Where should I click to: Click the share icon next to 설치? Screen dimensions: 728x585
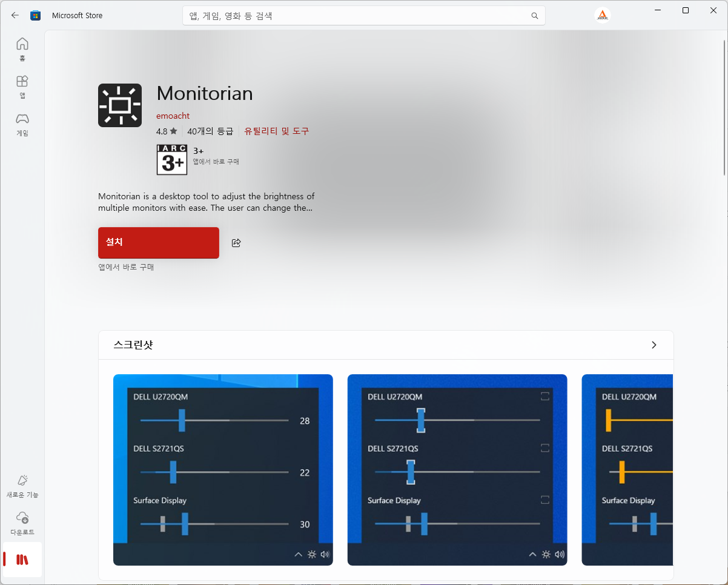pos(236,243)
